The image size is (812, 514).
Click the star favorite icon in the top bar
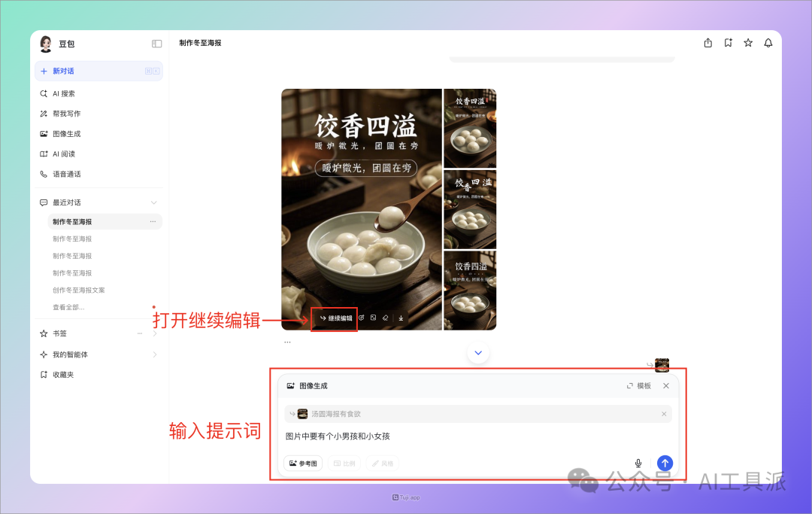coord(748,43)
